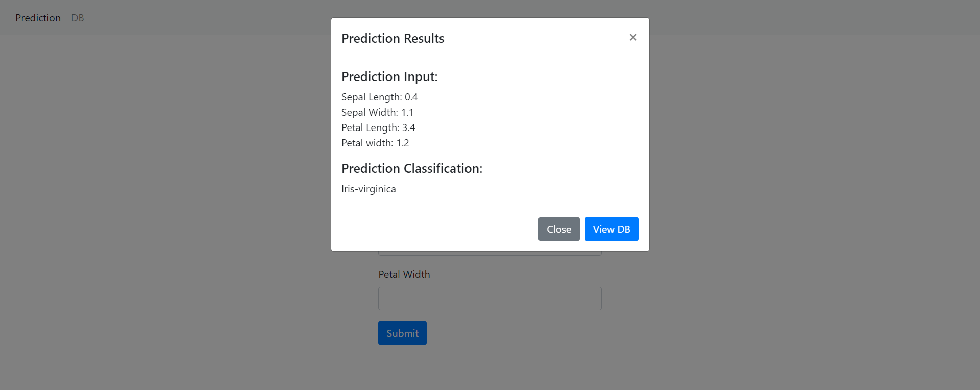
Task: Click the X icon to dismiss the modal
Action: pos(633,37)
